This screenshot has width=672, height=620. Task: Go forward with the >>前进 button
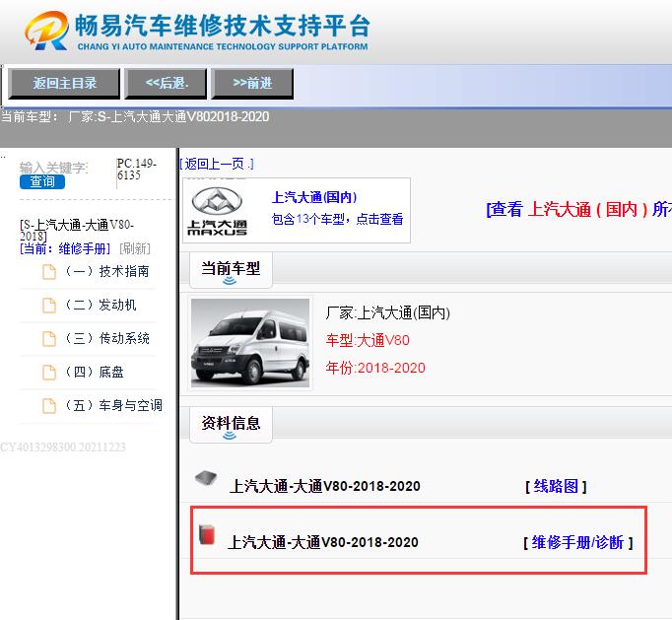[252, 83]
